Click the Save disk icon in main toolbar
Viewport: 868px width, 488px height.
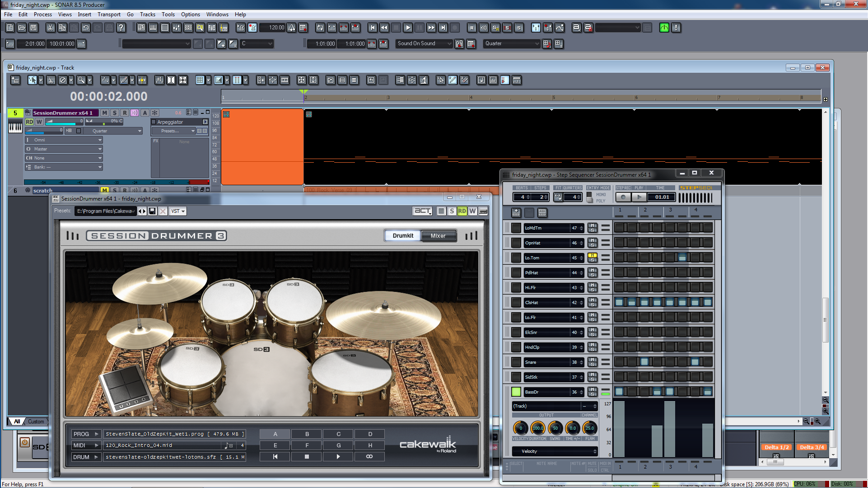[33, 28]
